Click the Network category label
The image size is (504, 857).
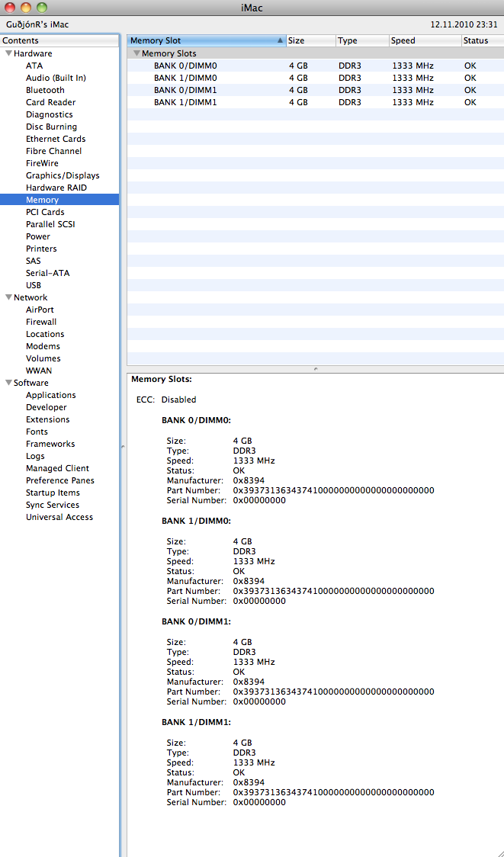point(30,297)
